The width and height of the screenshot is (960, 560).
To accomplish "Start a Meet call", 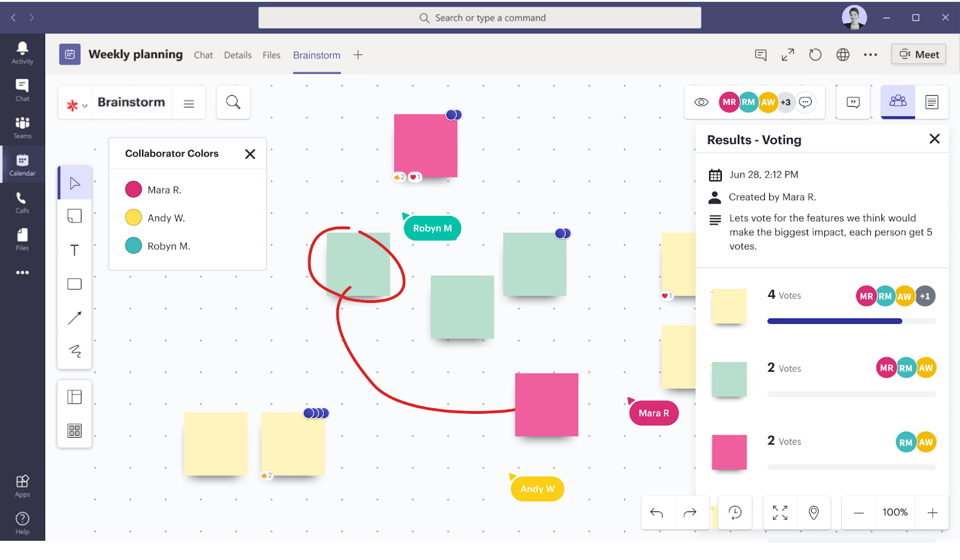I will (918, 54).
